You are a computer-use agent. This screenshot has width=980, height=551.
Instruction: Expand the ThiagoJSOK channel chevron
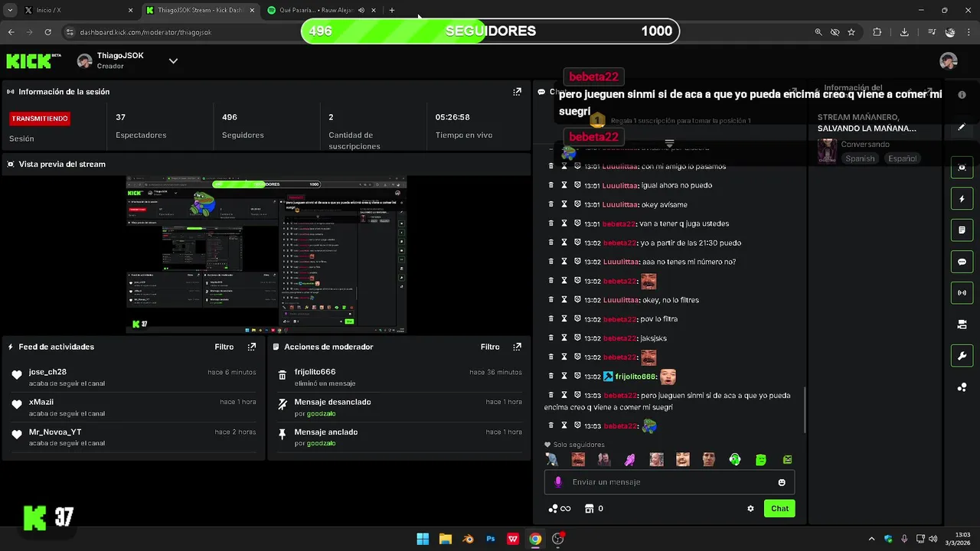coord(173,61)
